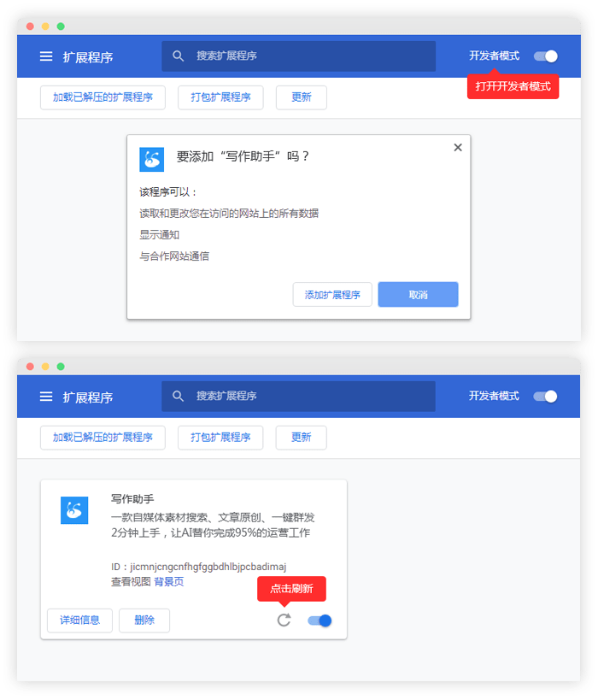Viewport: 598px width, 700px height.
Task: Click 写作助手 icon on the extension card
Action: pos(74,510)
